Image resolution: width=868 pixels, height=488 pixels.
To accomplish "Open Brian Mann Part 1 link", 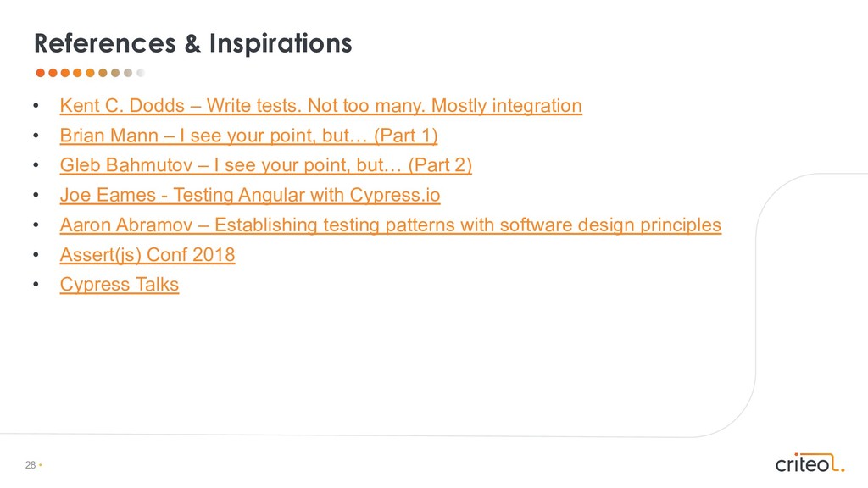I will click(x=248, y=136).
